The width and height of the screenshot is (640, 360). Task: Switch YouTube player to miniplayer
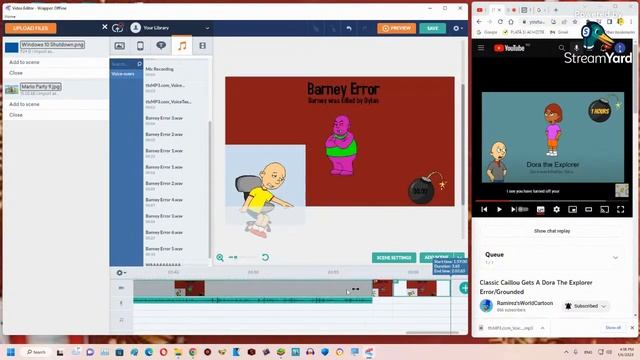(573, 209)
